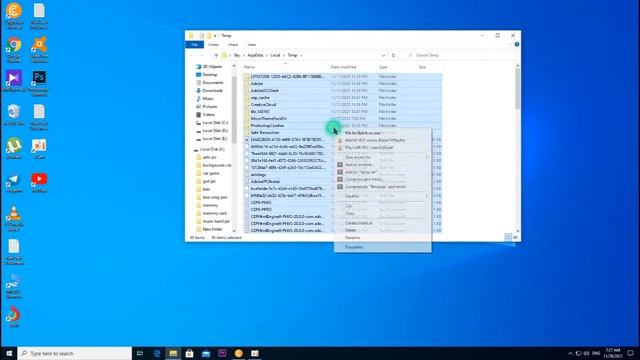Open Microsoft Edge from the taskbar
The height and width of the screenshot is (360, 640).
[x=157, y=353]
